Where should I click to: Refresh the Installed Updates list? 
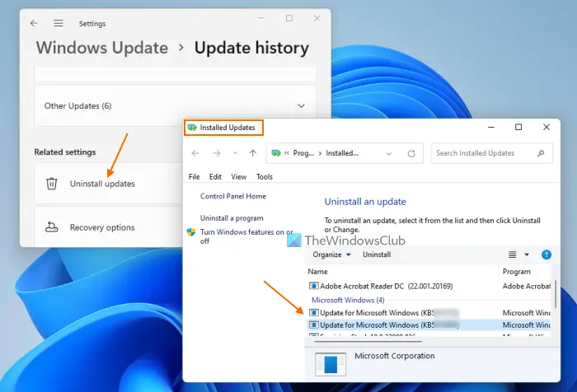pos(411,153)
